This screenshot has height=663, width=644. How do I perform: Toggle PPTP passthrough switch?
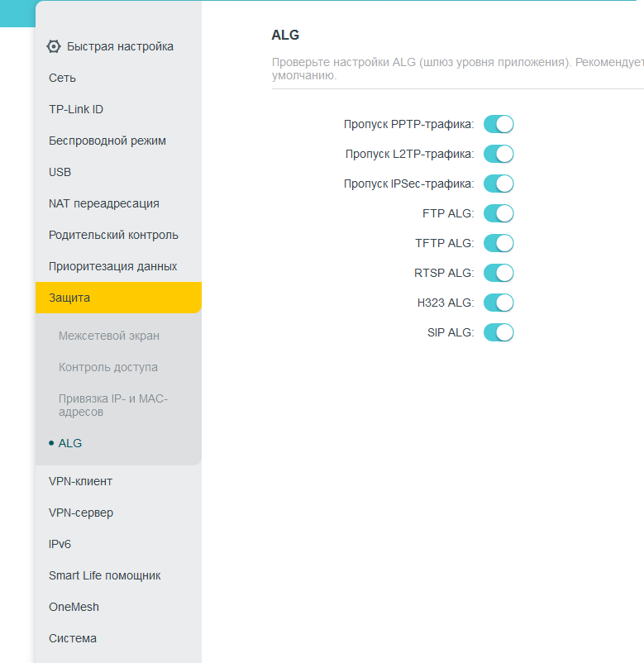(499, 124)
